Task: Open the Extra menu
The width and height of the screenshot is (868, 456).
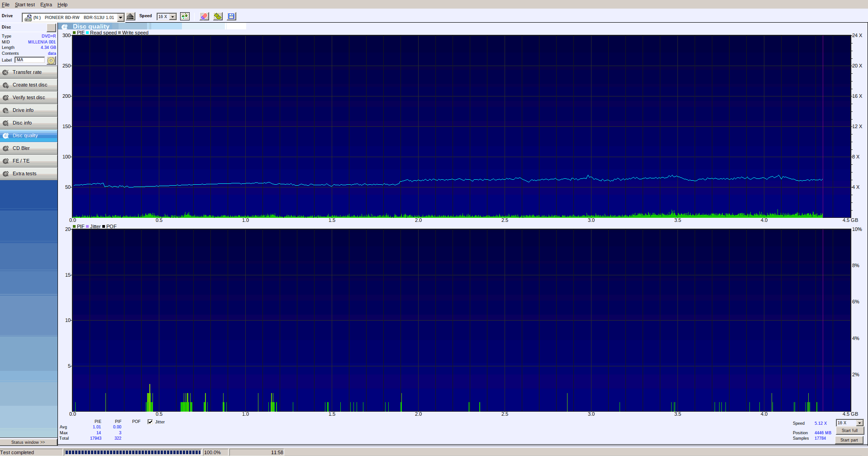Action: point(46,5)
